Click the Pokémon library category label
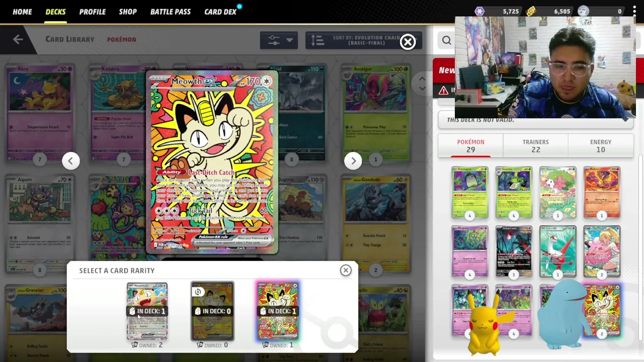 pyautogui.click(x=121, y=39)
